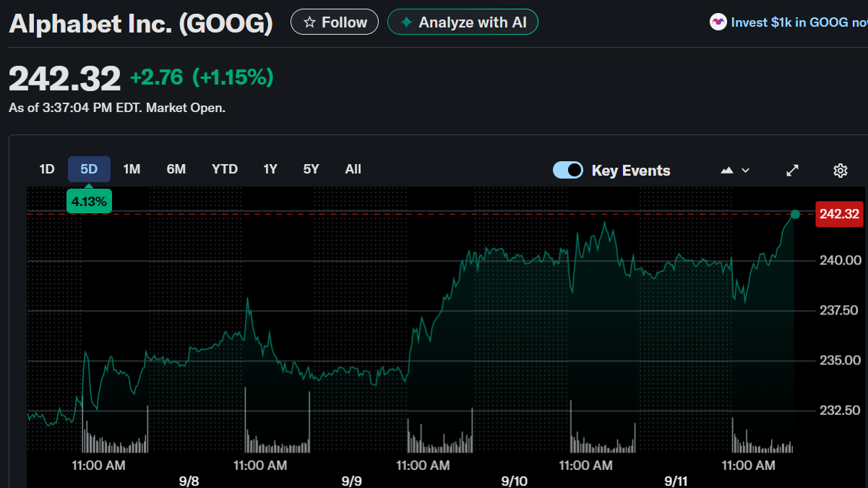Viewport: 868px width, 488px height.
Task: Open the chart settings gear
Action: coord(840,171)
